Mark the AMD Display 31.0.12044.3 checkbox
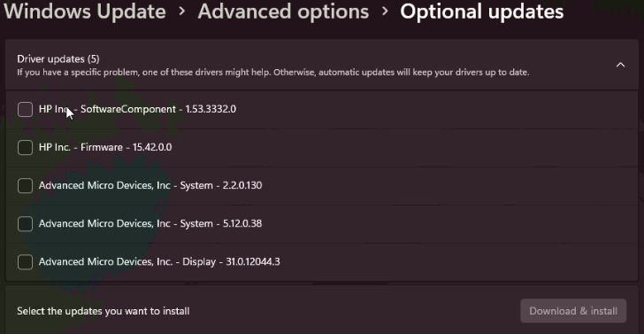Viewport: 644px width, 334px height. tap(25, 261)
